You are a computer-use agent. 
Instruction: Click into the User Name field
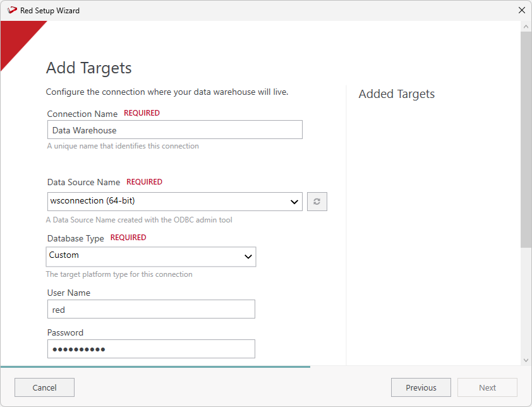pos(151,310)
